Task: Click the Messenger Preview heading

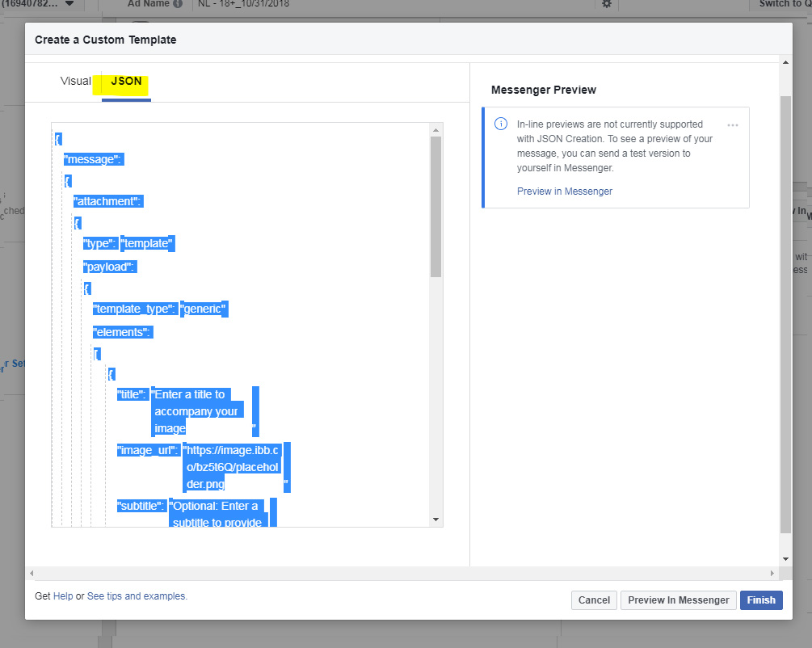Action: [x=543, y=90]
